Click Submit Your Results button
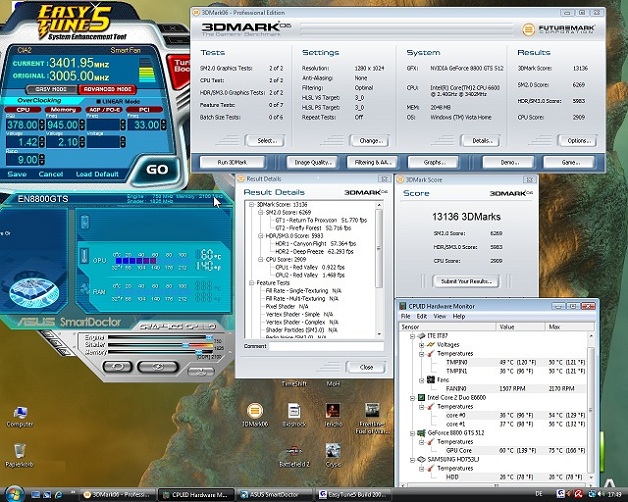 (x=466, y=281)
